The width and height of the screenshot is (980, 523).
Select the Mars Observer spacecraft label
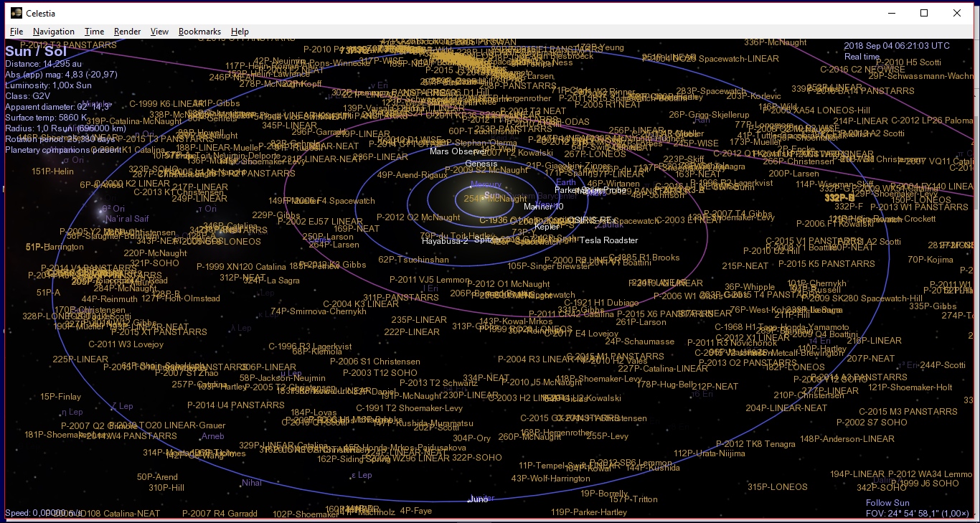pos(458,151)
